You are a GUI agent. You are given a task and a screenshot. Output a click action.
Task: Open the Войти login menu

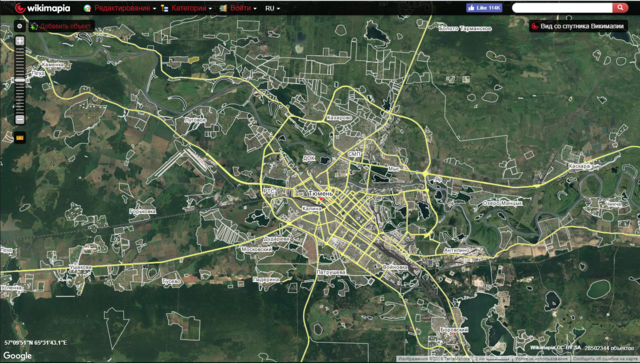(240, 8)
